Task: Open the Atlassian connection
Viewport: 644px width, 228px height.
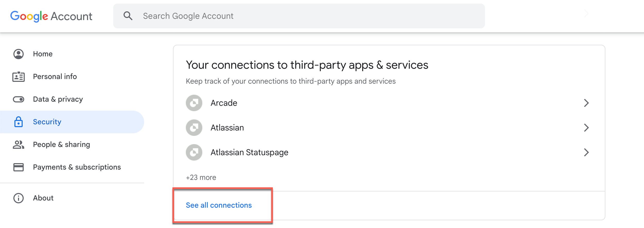Action: coord(389,128)
